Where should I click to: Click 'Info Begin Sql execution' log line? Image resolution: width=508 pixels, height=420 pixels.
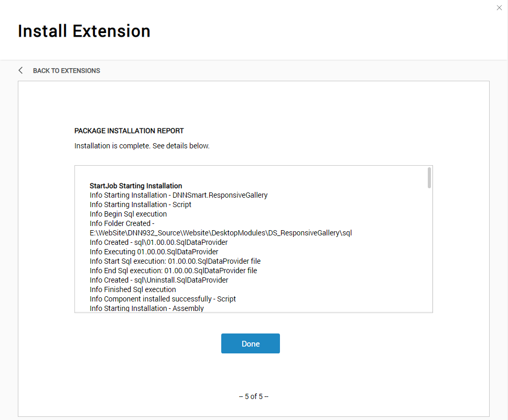point(128,214)
